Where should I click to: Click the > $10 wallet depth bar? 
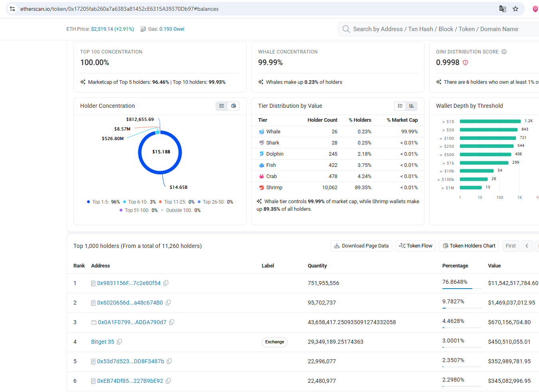[x=490, y=121]
